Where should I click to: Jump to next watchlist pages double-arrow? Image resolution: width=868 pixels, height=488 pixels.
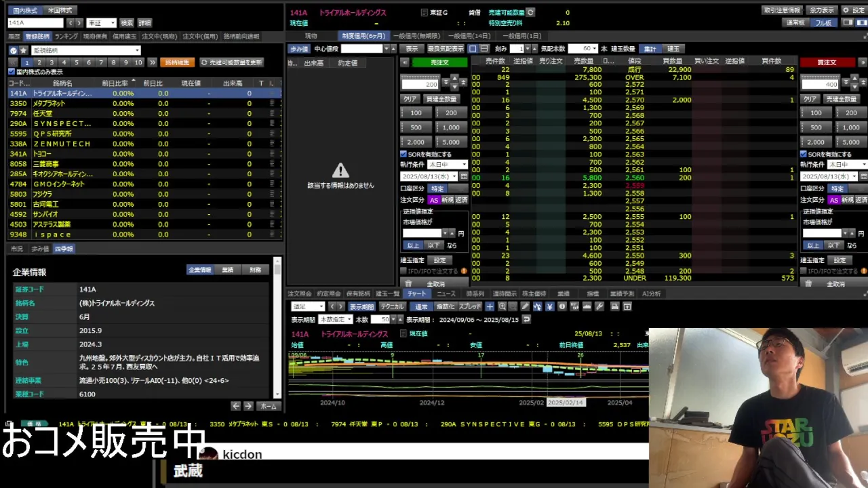coord(153,62)
